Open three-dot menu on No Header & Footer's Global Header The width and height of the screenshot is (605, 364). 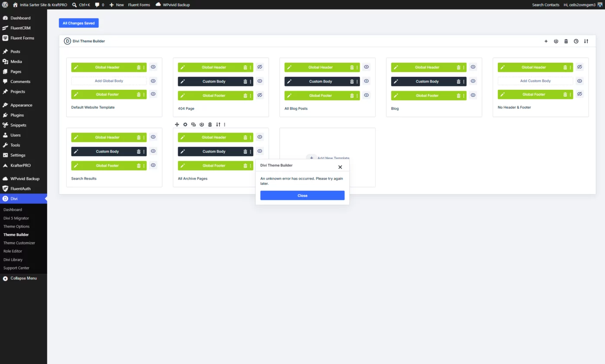(x=571, y=67)
